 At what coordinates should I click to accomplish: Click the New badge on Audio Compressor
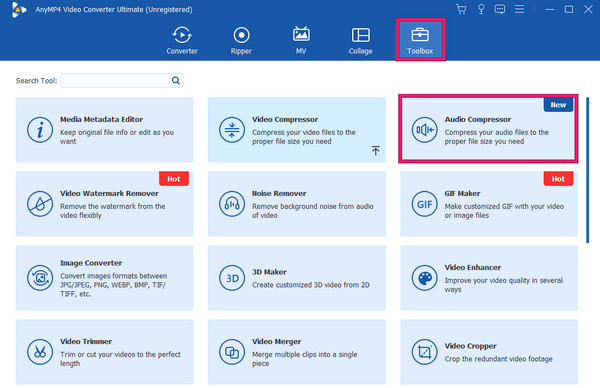pos(558,105)
